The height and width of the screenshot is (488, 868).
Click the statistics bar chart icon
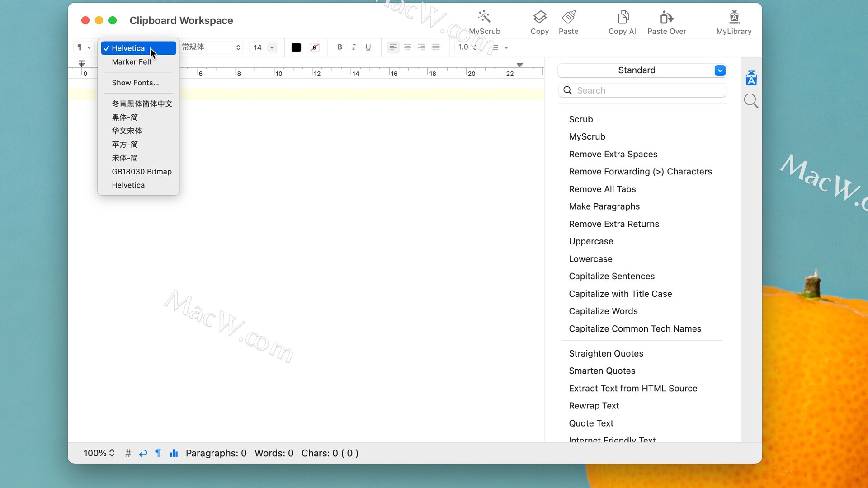click(x=174, y=453)
